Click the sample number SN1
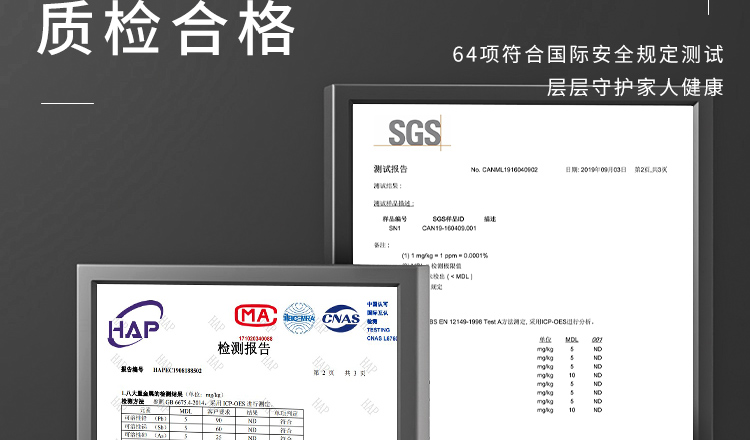Image resolution: width=750 pixels, height=440 pixels. tap(395, 228)
